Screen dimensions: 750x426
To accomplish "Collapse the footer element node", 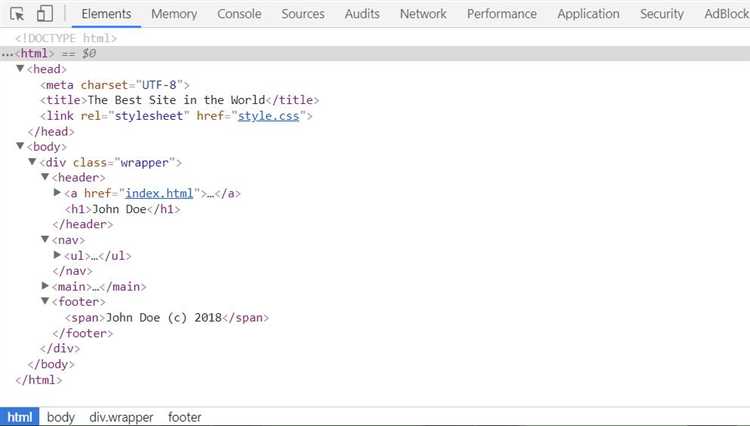I will [45, 302].
